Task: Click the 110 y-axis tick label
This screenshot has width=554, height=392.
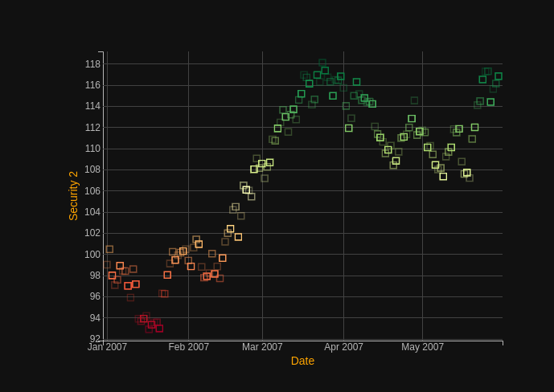Action: pyautogui.click(x=92, y=149)
